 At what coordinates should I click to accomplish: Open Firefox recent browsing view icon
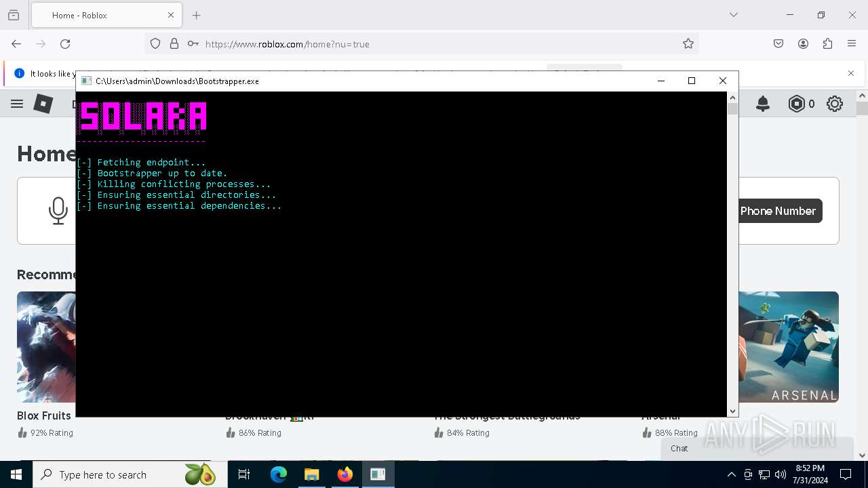(x=14, y=15)
